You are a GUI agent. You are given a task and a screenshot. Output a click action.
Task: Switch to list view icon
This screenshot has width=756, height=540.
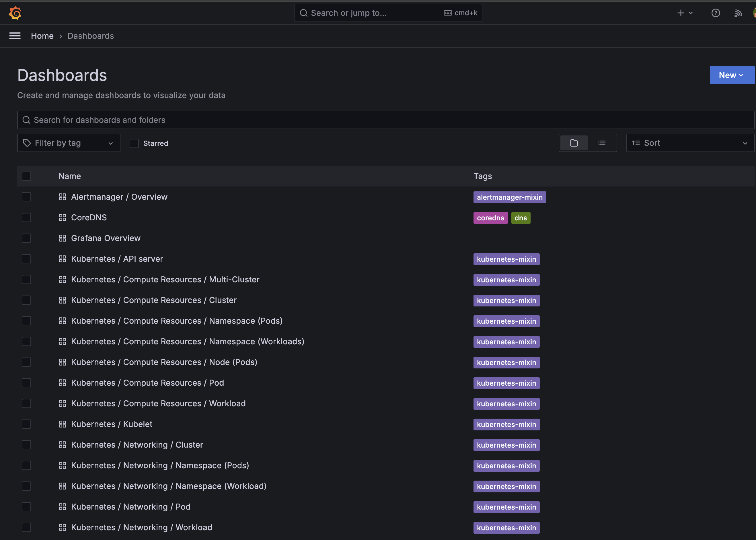[601, 143]
